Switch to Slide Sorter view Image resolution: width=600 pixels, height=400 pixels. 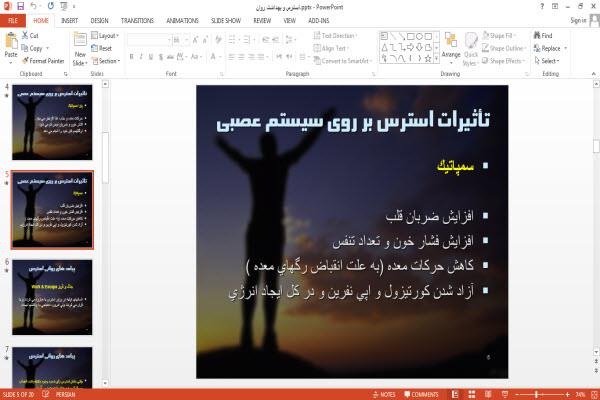[471, 395]
